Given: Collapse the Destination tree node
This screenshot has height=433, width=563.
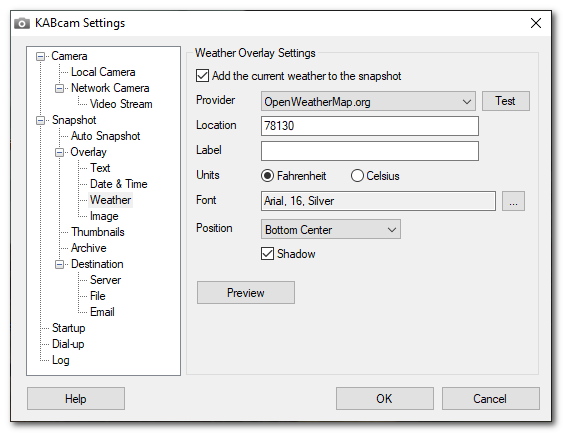Looking at the screenshot, I should [60, 265].
